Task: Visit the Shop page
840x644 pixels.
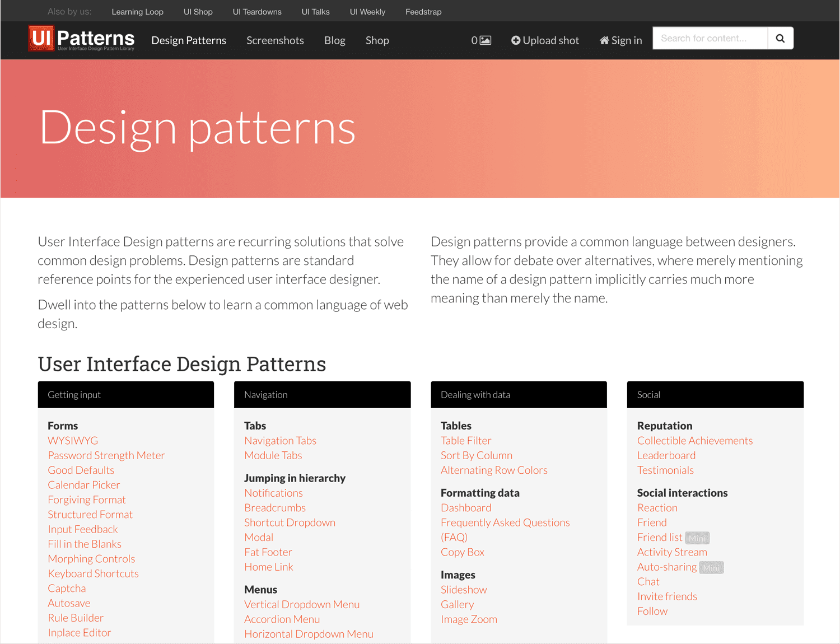Action: pyautogui.click(x=377, y=40)
